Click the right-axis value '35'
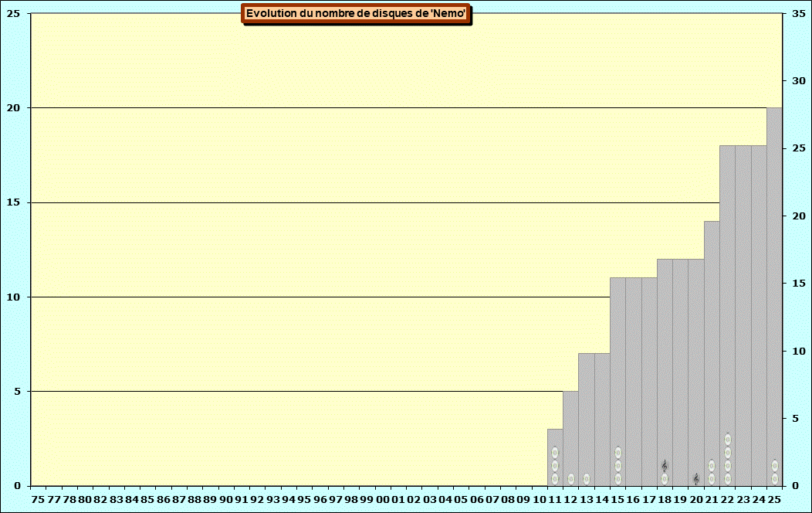 799,14
